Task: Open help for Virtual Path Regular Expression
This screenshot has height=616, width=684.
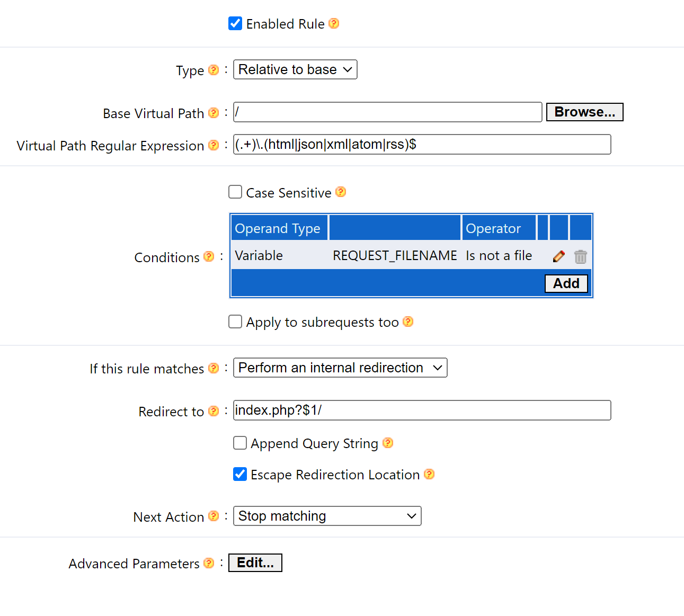Action: (x=214, y=145)
